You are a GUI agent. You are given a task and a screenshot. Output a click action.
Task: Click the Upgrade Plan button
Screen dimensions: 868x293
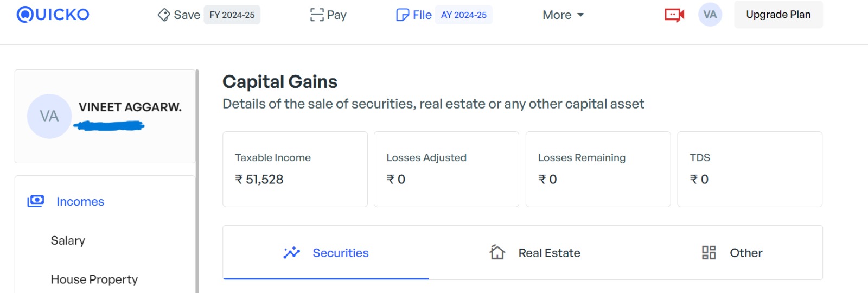[x=778, y=15]
